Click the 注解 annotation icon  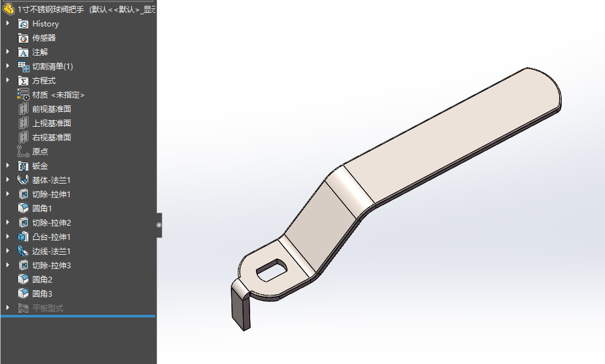(x=23, y=52)
